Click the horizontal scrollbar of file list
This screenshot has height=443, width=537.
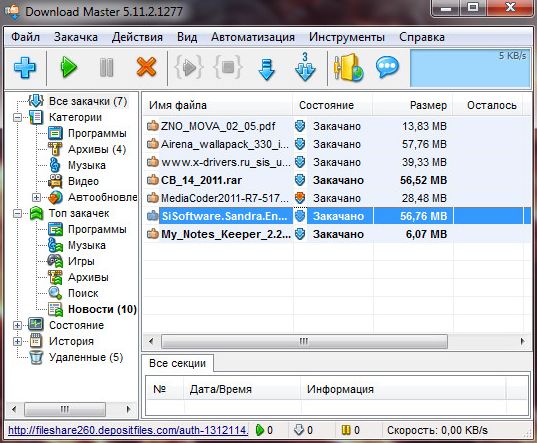(x=303, y=341)
